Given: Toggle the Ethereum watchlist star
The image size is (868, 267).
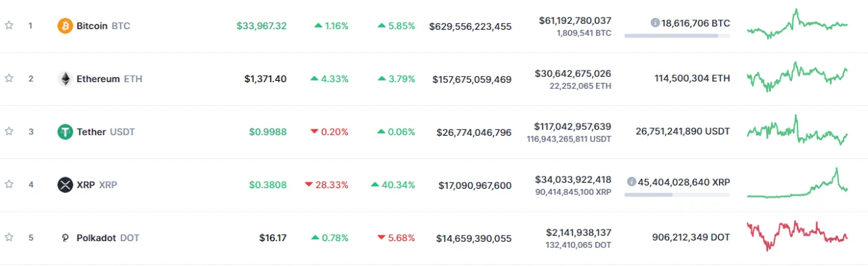Looking at the screenshot, I should tap(9, 78).
